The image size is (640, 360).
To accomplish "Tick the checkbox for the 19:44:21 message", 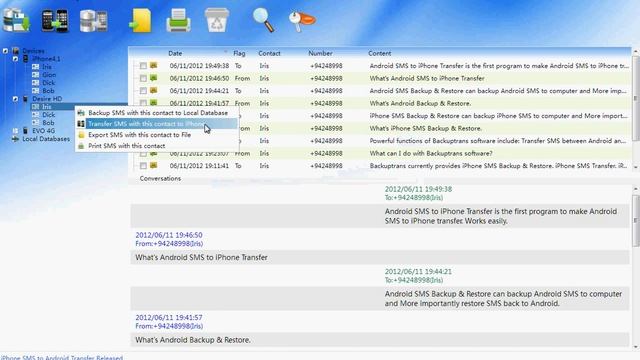I will [143, 91].
